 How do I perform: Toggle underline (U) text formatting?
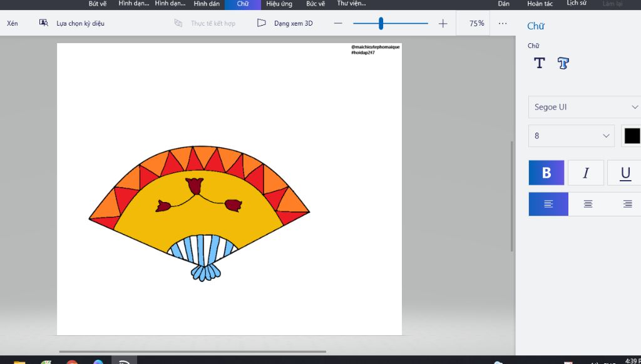pyautogui.click(x=624, y=173)
